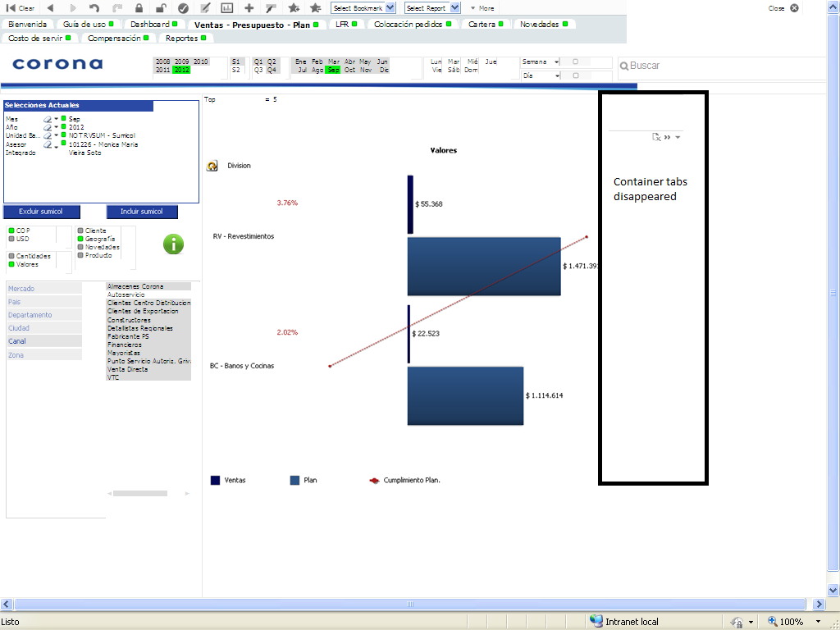Expand the Año selection dropdown arrow
Viewport: 840px width, 630px height.
coord(57,127)
